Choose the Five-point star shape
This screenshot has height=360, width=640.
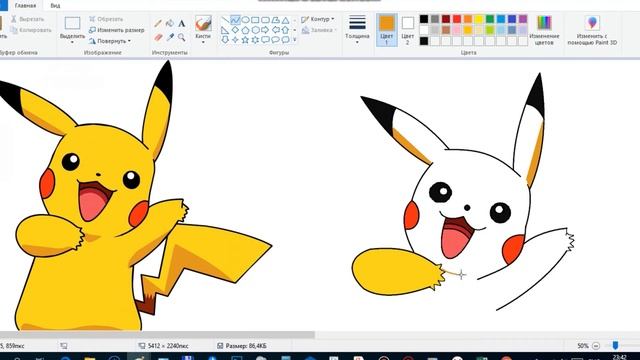click(x=245, y=40)
